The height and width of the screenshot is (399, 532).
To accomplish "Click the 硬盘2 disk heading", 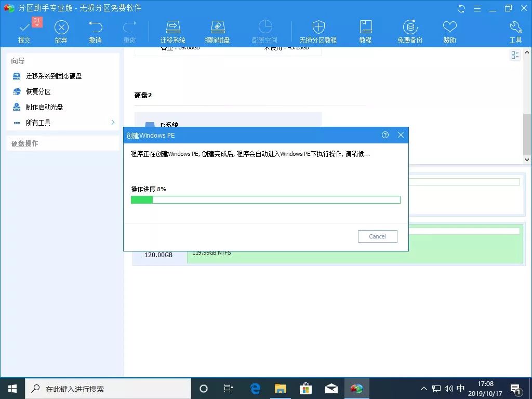I will [143, 96].
